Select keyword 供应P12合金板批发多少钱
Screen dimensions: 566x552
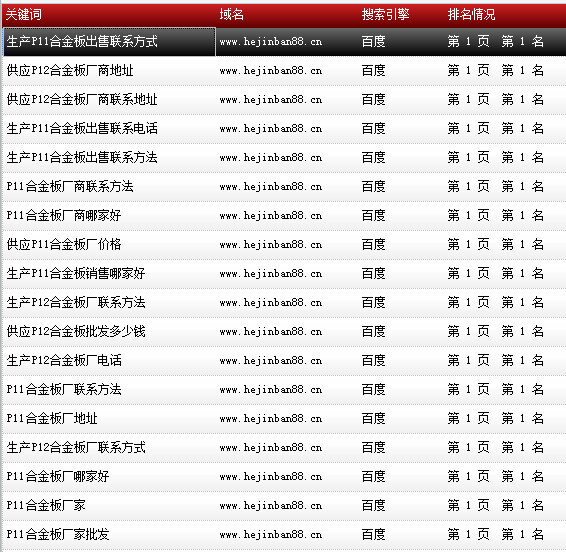click(x=76, y=331)
